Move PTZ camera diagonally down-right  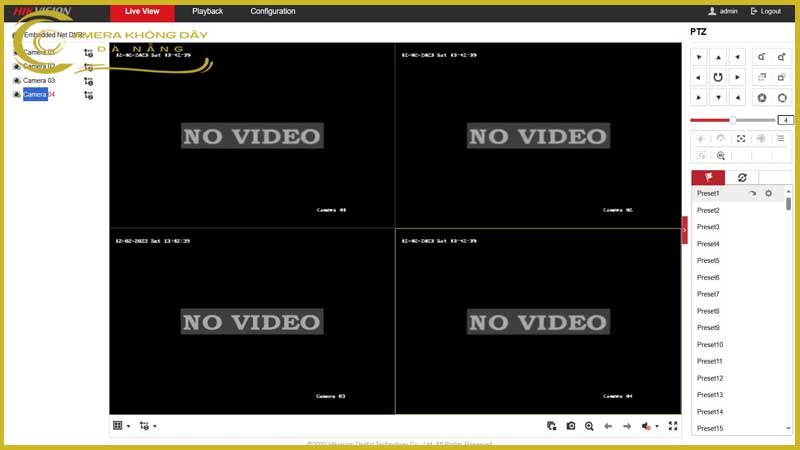[x=738, y=97]
